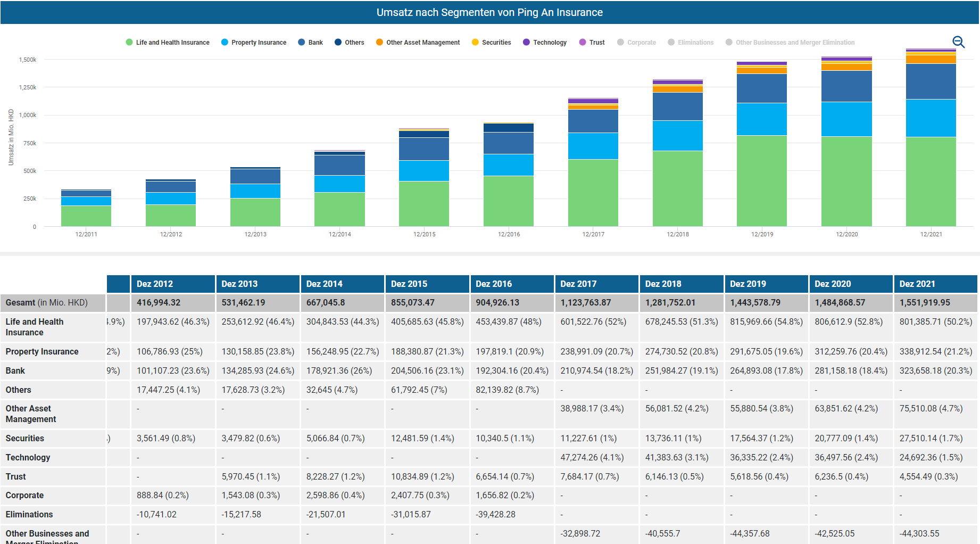The height and width of the screenshot is (544, 980).
Task: Toggle Technology legend entry
Action: click(x=549, y=43)
